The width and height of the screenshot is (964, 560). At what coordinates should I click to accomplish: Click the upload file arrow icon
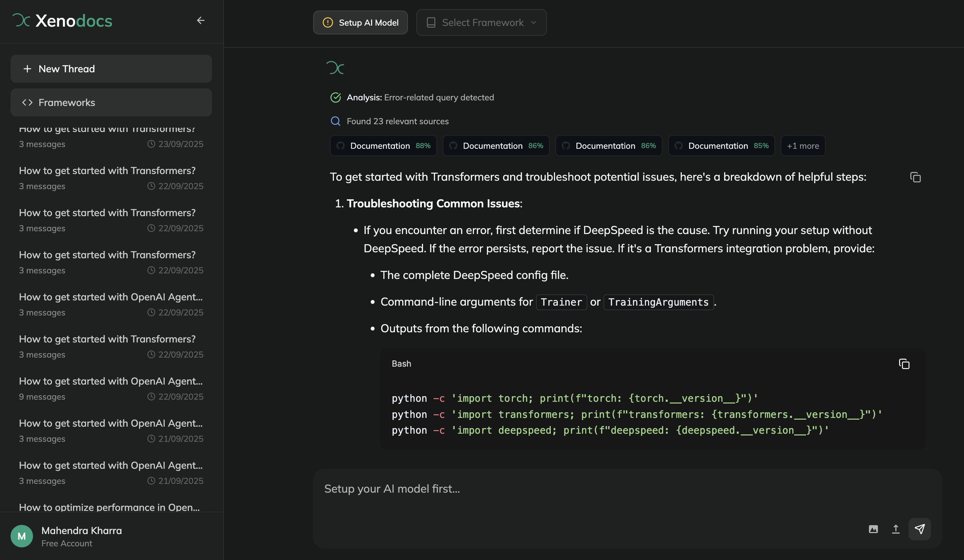coord(896,529)
